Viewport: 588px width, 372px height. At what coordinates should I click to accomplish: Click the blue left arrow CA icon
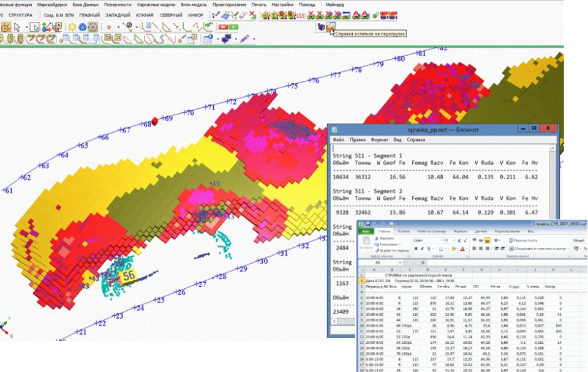(x=345, y=15)
